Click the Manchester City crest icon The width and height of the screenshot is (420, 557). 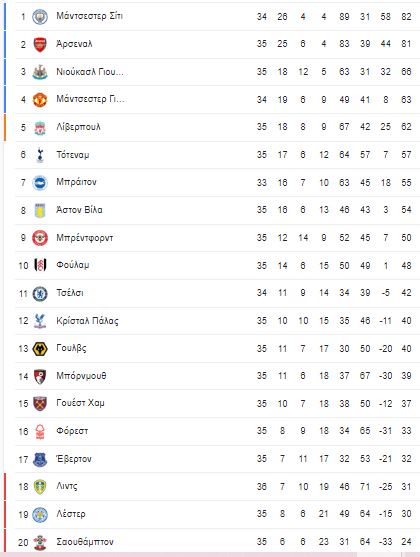[40, 17]
